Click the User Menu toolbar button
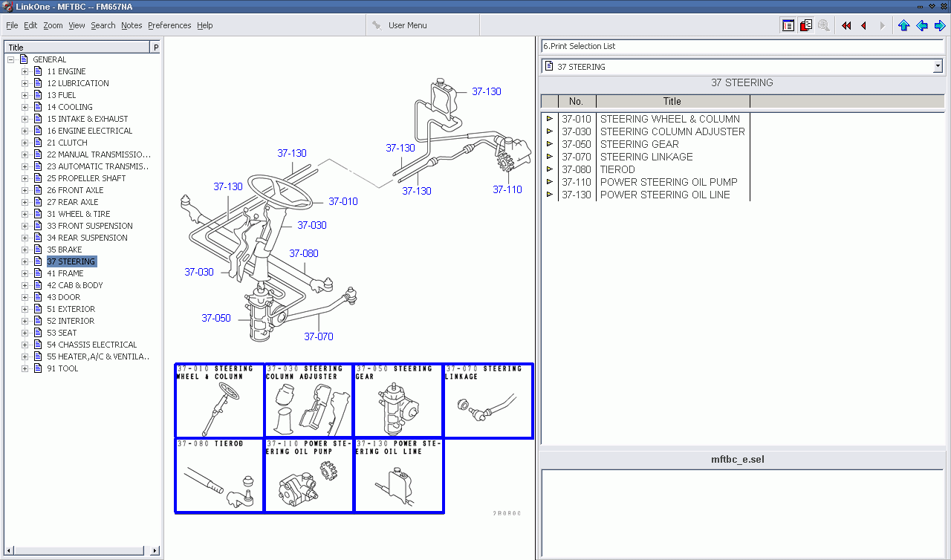The image size is (951, 560). [400, 25]
